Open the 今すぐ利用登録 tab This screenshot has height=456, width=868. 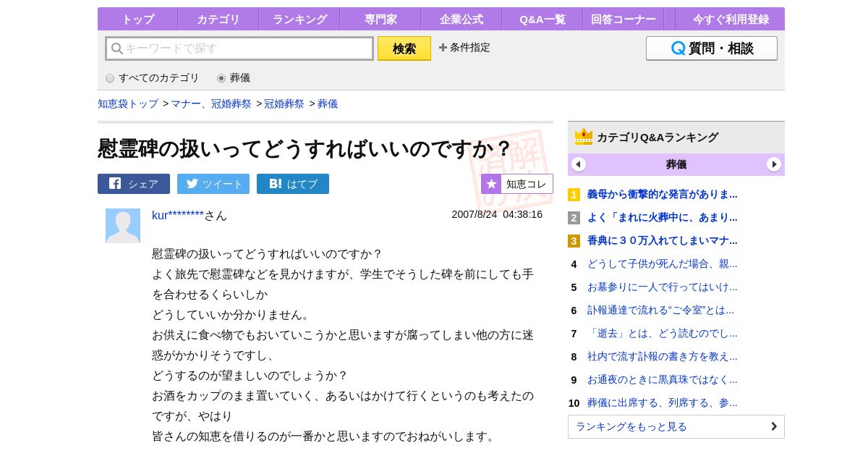730,19
